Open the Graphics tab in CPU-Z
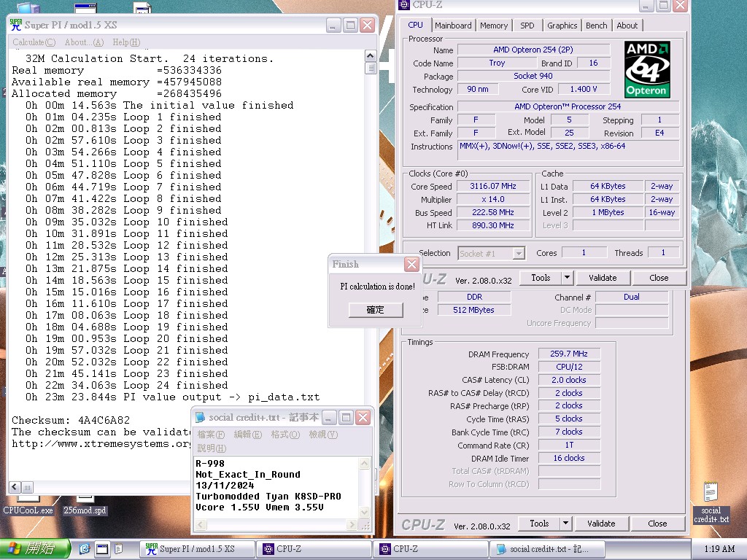 click(x=562, y=26)
